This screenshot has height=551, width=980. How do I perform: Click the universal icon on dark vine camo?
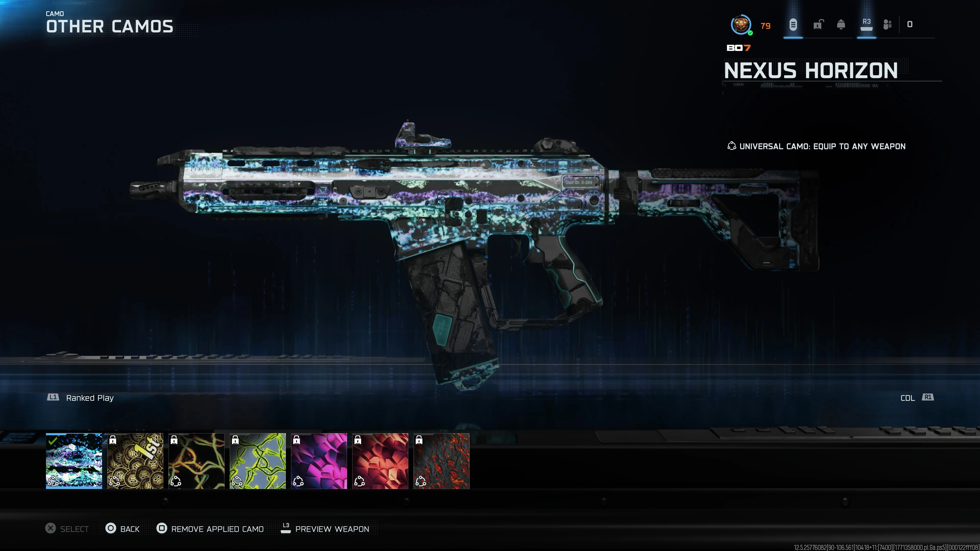tap(176, 481)
